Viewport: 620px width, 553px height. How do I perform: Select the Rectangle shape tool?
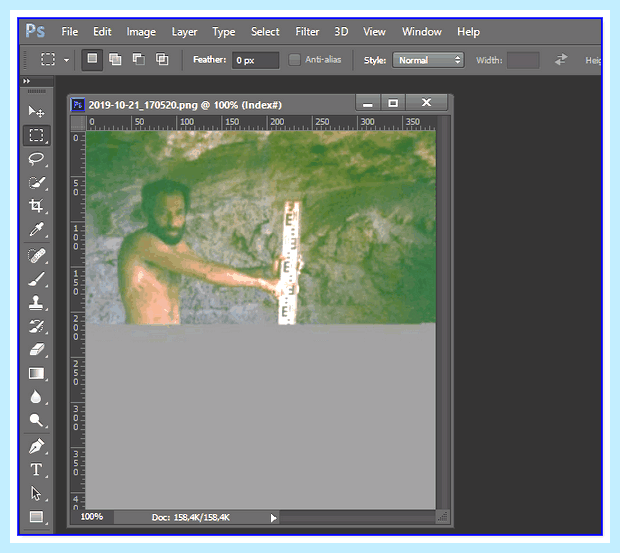(36, 517)
